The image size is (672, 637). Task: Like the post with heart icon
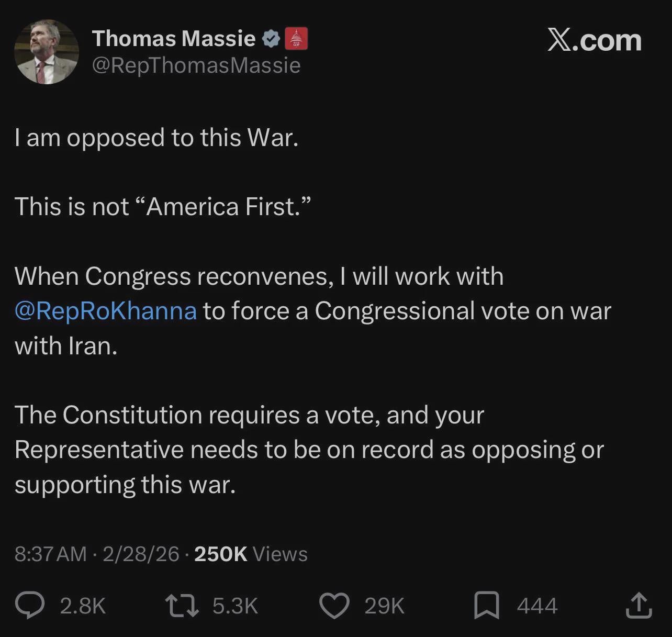(334, 606)
